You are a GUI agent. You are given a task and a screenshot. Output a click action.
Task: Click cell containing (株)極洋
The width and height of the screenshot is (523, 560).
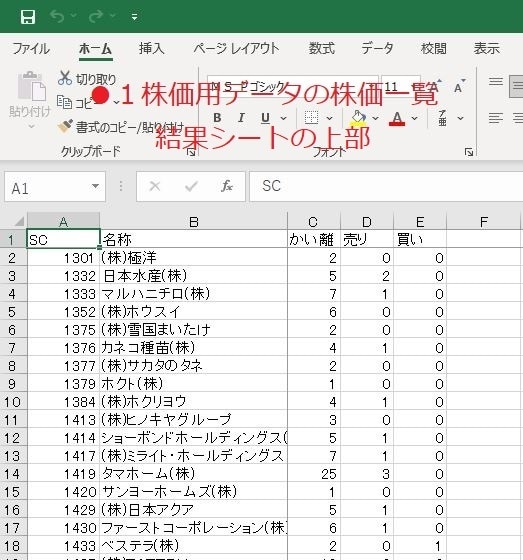pos(193,258)
